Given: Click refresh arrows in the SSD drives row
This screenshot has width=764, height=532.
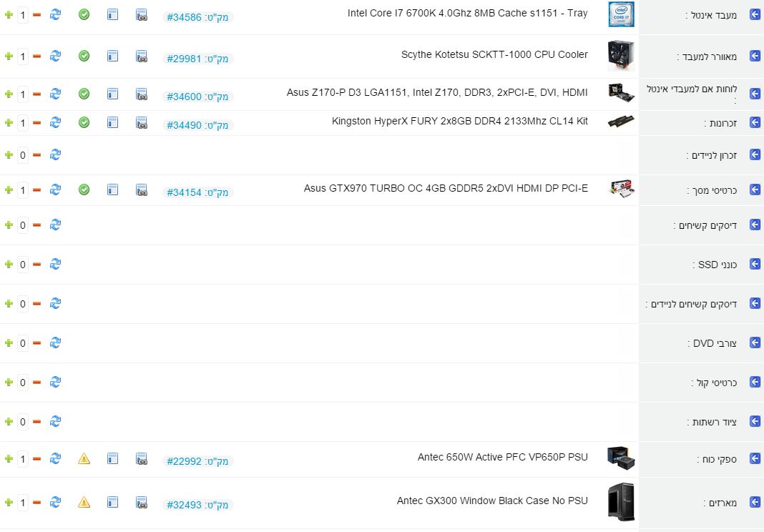Looking at the screenshot, I should pos(55,264).
